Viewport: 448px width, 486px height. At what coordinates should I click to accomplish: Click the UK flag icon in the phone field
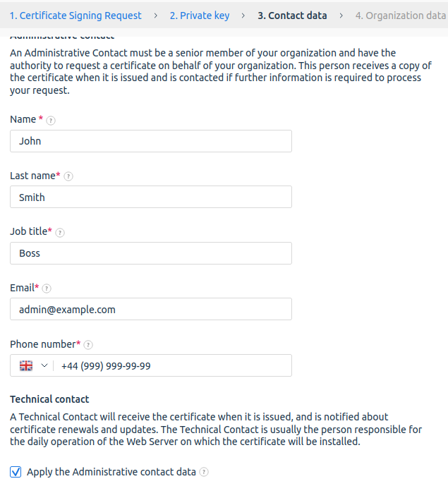(26, 365)
